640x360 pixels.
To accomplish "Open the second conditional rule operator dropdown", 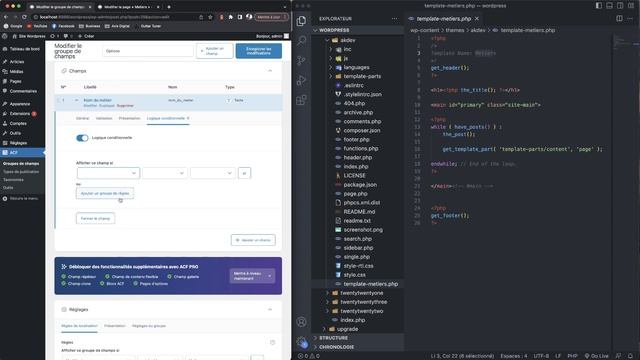I will click(x=164, y=173).
